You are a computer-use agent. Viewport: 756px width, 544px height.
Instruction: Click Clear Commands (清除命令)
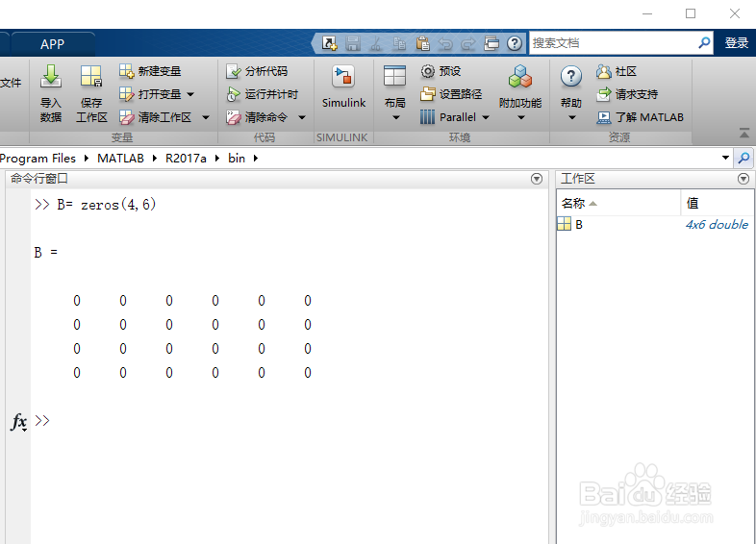(257, 117)
